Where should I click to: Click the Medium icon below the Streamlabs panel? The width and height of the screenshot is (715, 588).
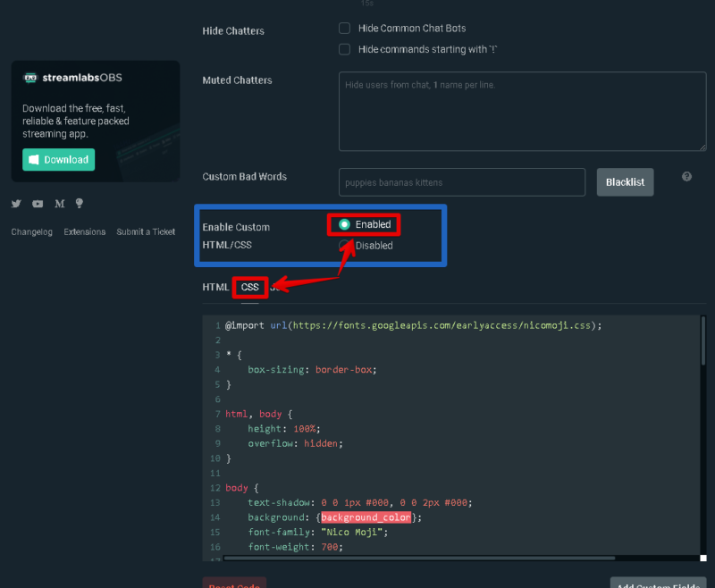[59, 204]
